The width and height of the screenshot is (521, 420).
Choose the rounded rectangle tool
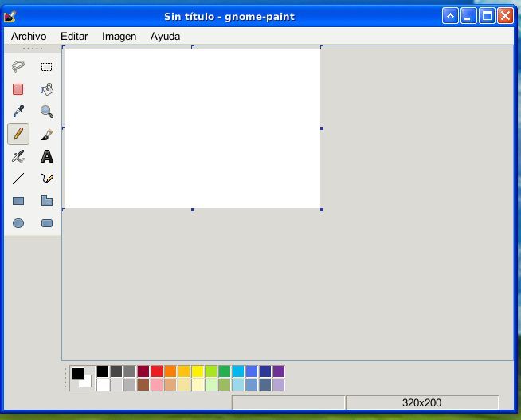click(46, 223)
